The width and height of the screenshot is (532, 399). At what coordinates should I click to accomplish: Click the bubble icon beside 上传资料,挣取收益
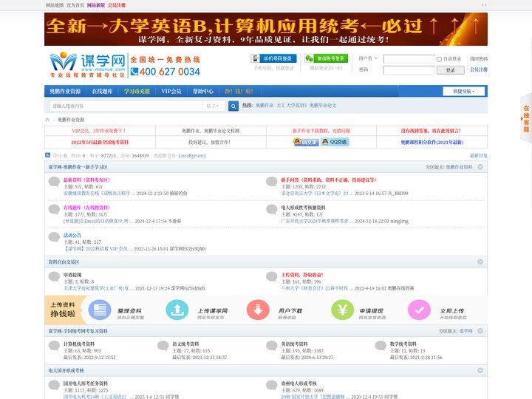[272, 276]
